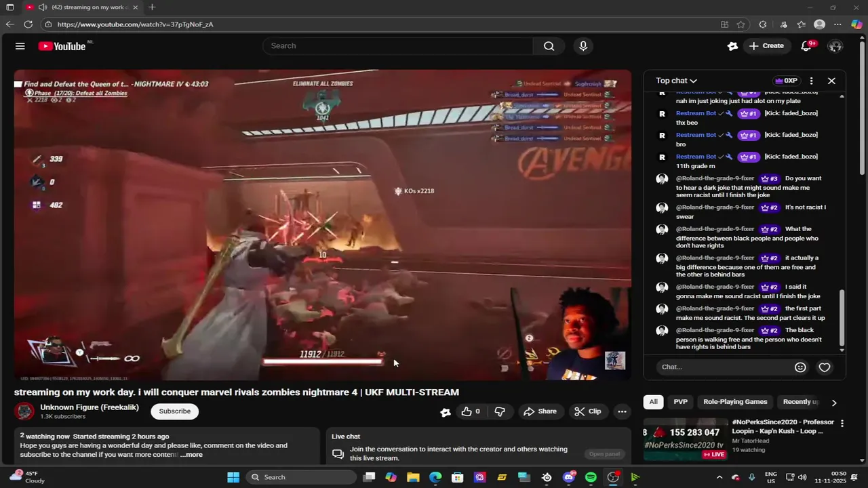868x488 pixels.
Task: Show next category chips arrow
Action: click(834, 403)
